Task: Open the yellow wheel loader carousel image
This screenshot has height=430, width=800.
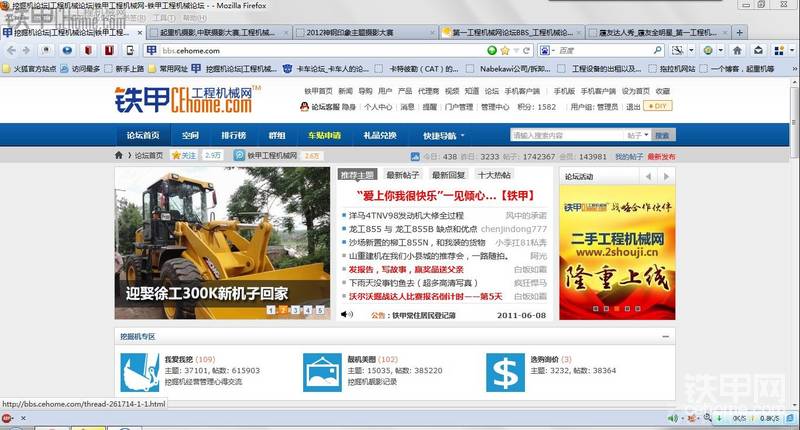Action: (222, 243)
